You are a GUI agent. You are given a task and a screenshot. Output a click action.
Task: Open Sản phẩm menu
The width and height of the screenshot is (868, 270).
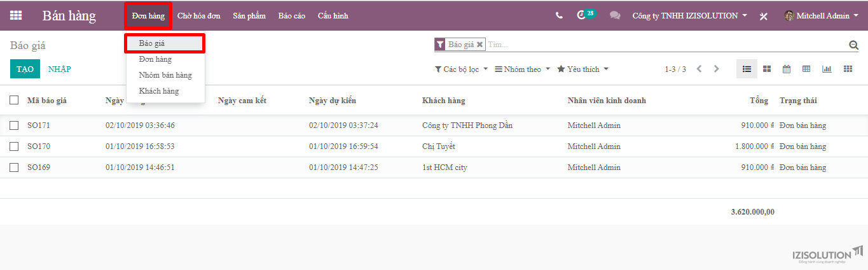249,16
